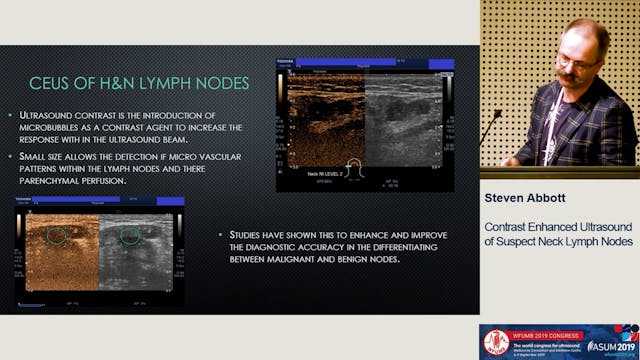Open the upper right ultrasound image

click(x=365, y=125)
